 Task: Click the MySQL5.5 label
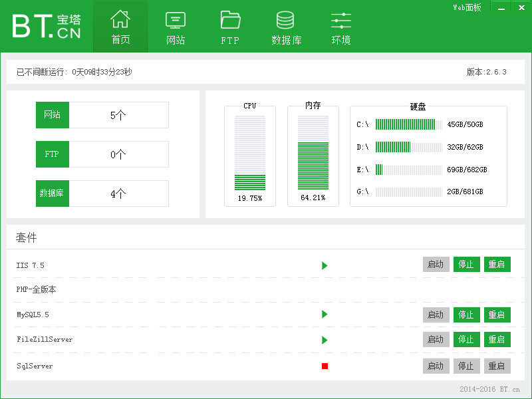coord(33,315)
